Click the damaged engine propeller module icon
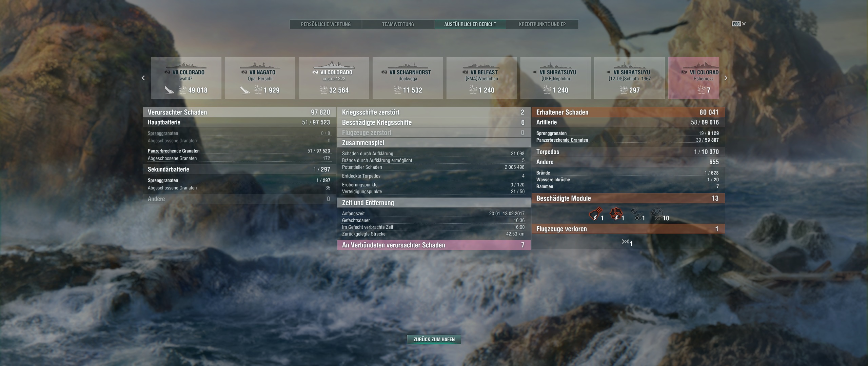Viewport: 868px width, 366px height. [616, 214]
